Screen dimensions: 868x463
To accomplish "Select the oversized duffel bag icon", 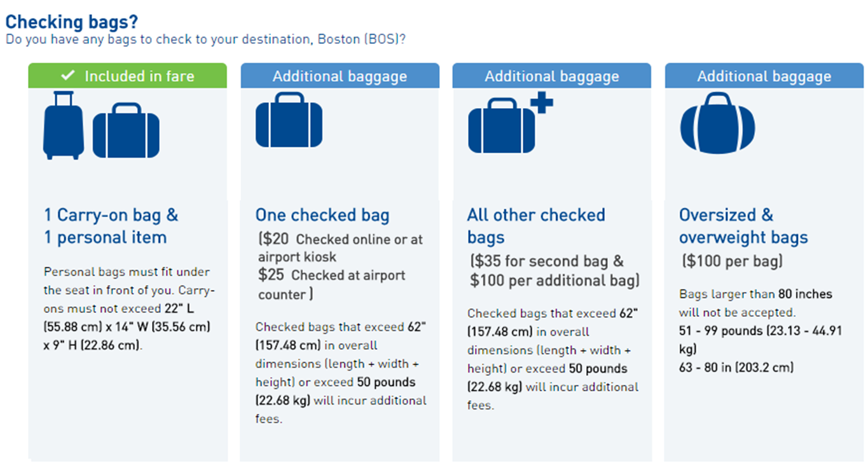I will click(718, 123).
